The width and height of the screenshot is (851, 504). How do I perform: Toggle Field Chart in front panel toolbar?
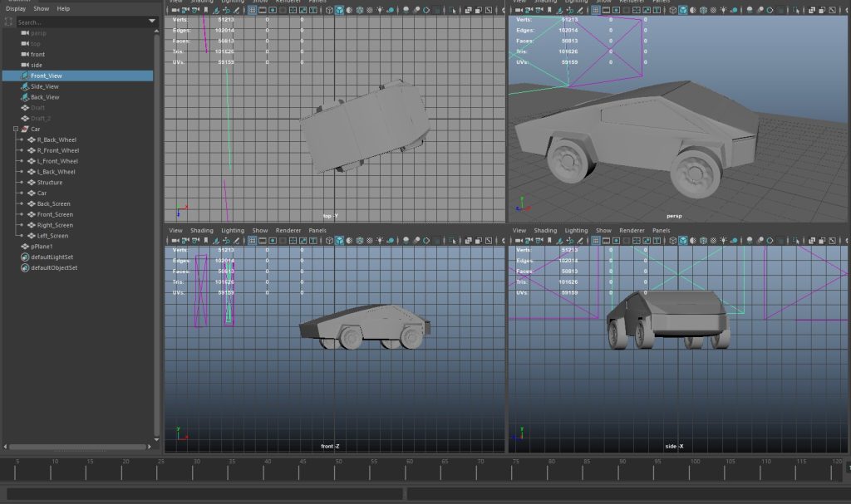click(x=293, y=240)
